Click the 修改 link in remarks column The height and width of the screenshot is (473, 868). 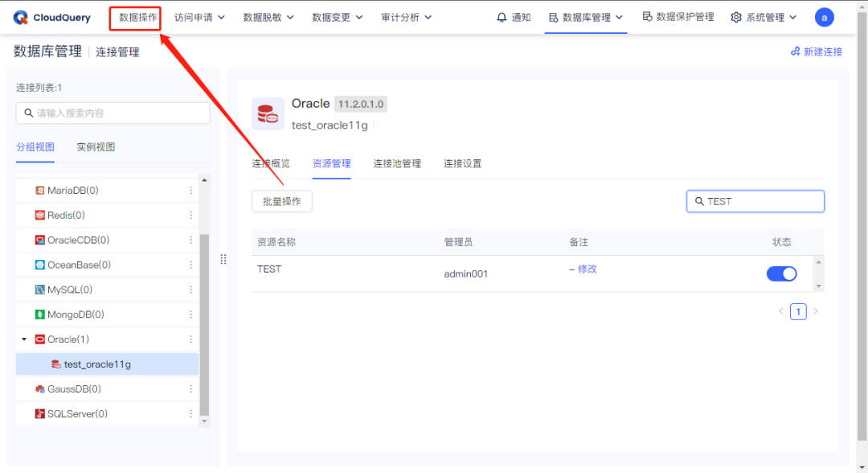click(587, 269)
